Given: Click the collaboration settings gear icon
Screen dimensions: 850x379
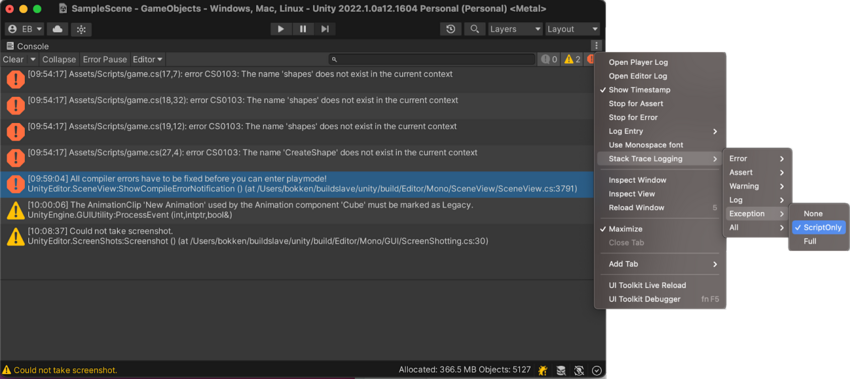Looking at the screenshot, I should (81, 29).
